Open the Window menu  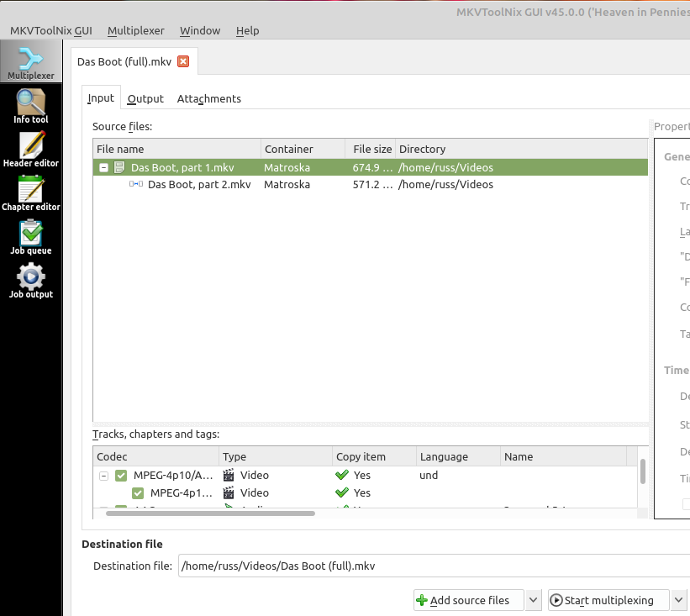coord(200,31)
